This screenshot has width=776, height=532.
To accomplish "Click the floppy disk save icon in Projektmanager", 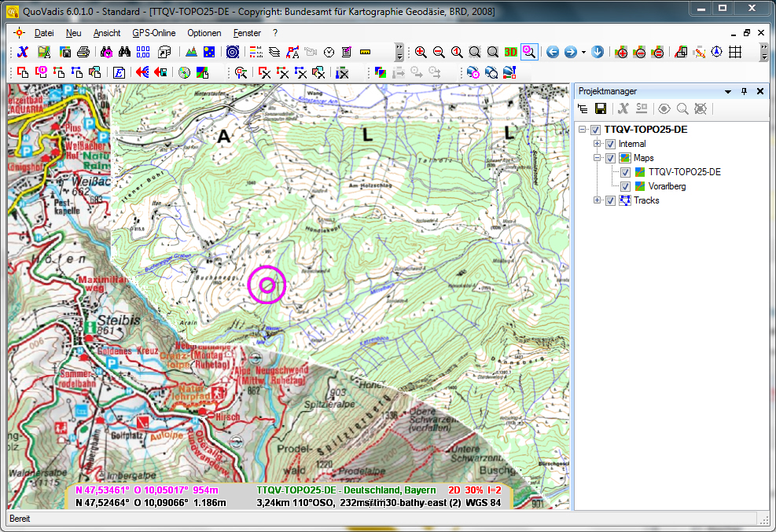I will (x=601, y=108).
